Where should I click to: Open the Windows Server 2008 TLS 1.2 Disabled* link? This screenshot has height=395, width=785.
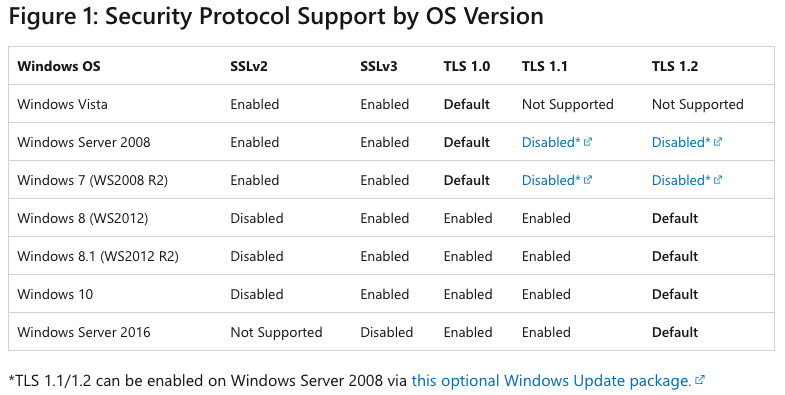click(x=681, y=142)
